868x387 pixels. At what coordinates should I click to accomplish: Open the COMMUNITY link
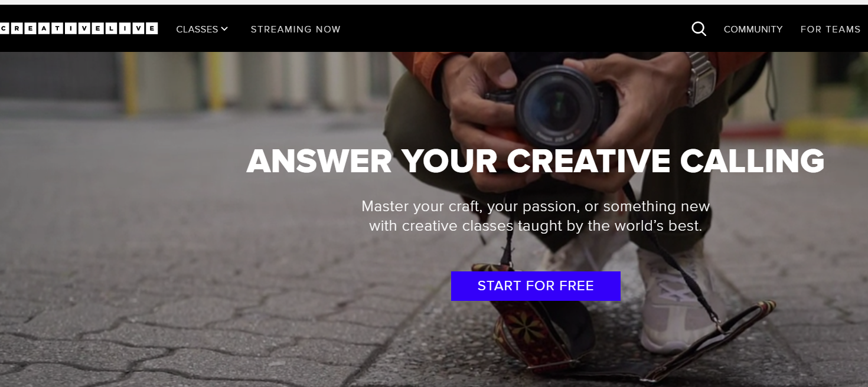[x=753, y=29]
